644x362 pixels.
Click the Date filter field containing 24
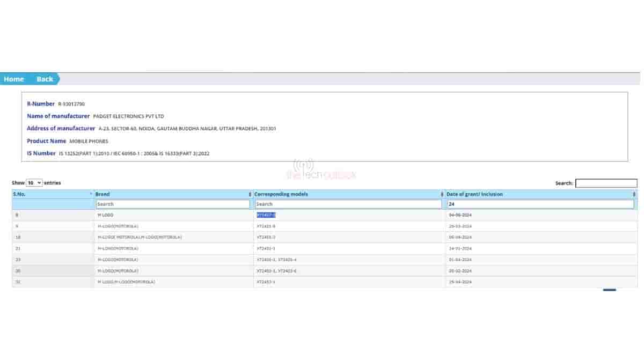coord(540,204)
